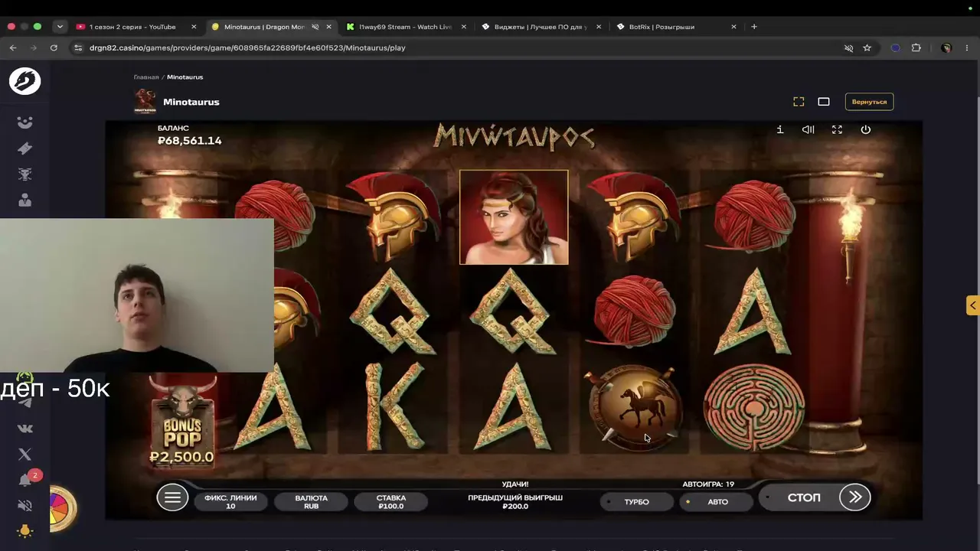Open the dealer person sidebar icon

[25, 201]
